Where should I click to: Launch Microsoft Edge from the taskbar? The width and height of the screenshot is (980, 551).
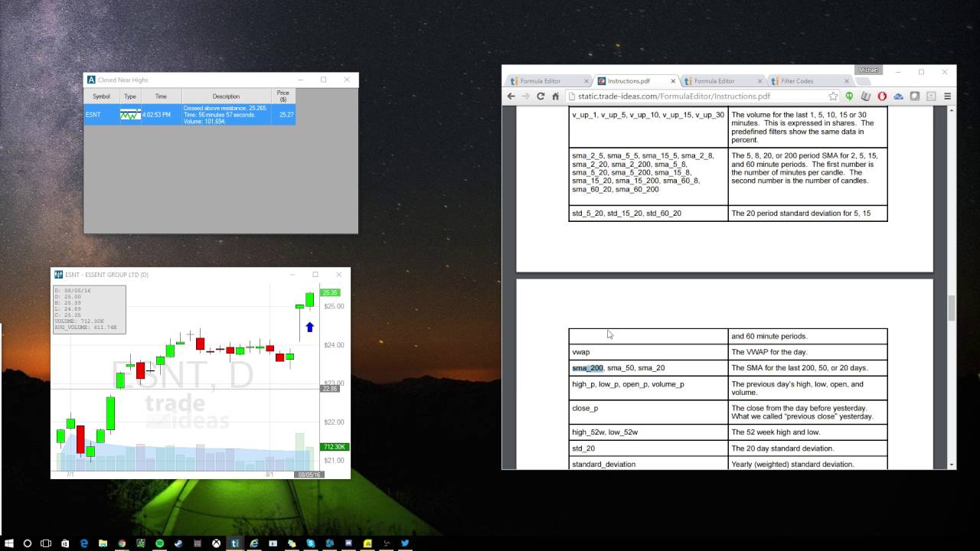(83, 543)
